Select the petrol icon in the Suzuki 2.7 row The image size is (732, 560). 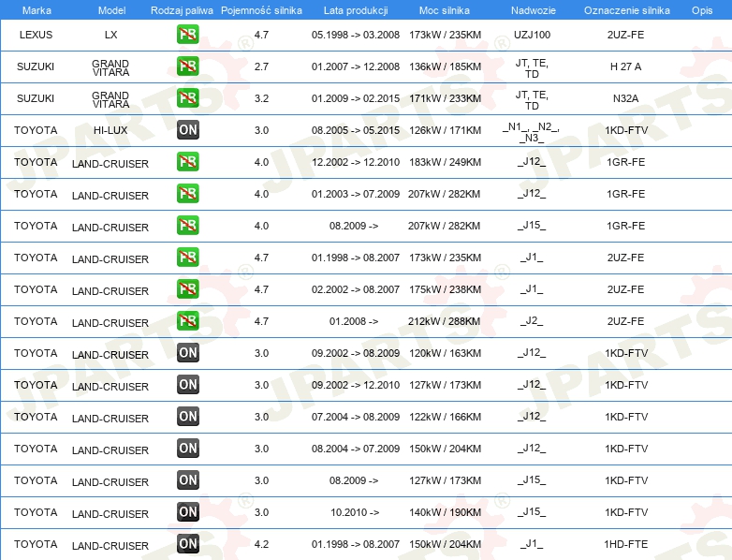pyautogui.click(x=187, y=66)
